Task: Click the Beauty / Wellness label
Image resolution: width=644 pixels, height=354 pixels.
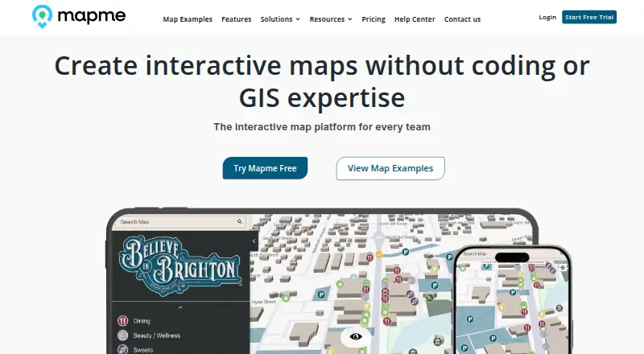Action: (156, 335)
